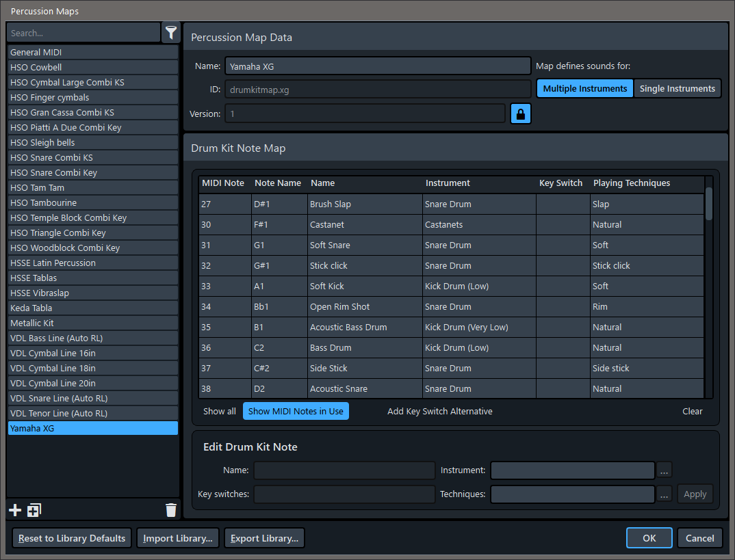735x560 pixels.
Task: Click Add Key Switch Alternative
Action: [439, 411]
